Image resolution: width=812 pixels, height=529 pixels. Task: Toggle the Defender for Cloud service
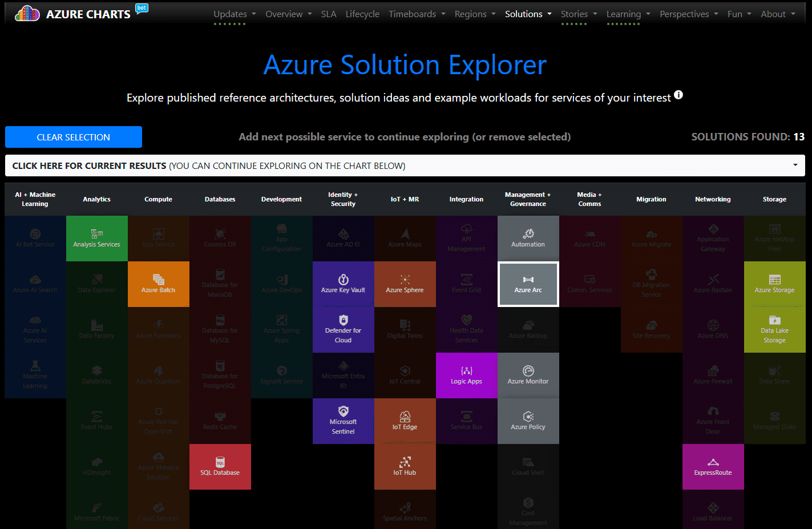[343, 330]
